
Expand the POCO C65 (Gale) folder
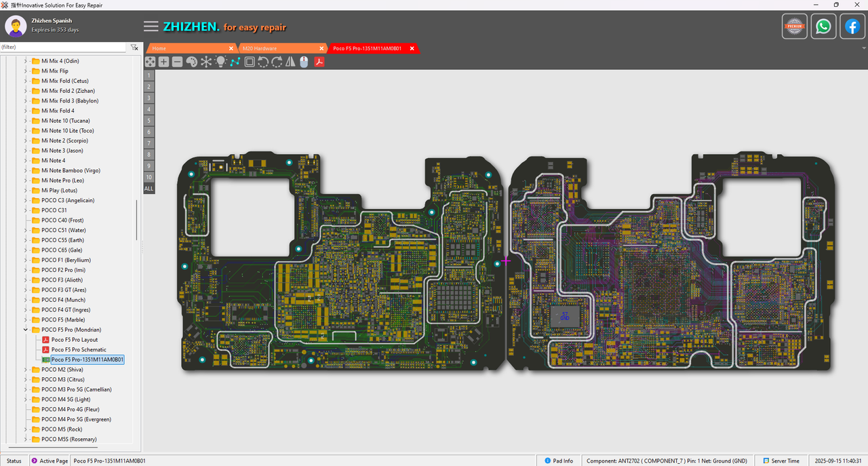pos(26,250)
